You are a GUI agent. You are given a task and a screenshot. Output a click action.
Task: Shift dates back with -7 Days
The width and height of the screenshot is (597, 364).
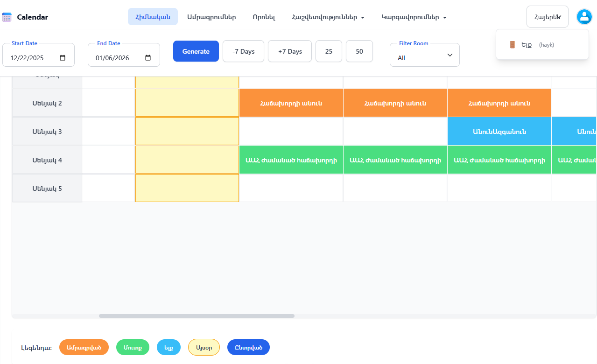coord(243,51)
